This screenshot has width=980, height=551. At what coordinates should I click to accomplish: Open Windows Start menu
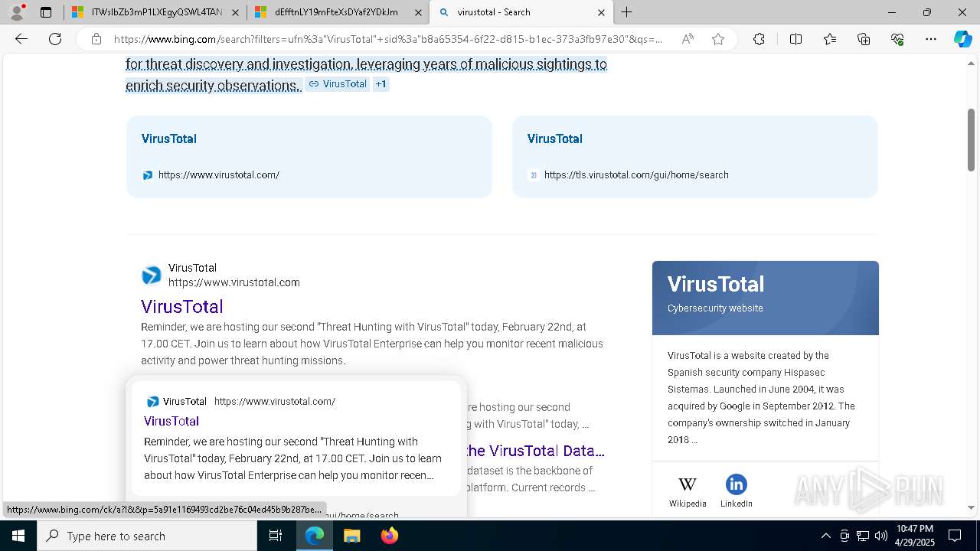[18, 536]
